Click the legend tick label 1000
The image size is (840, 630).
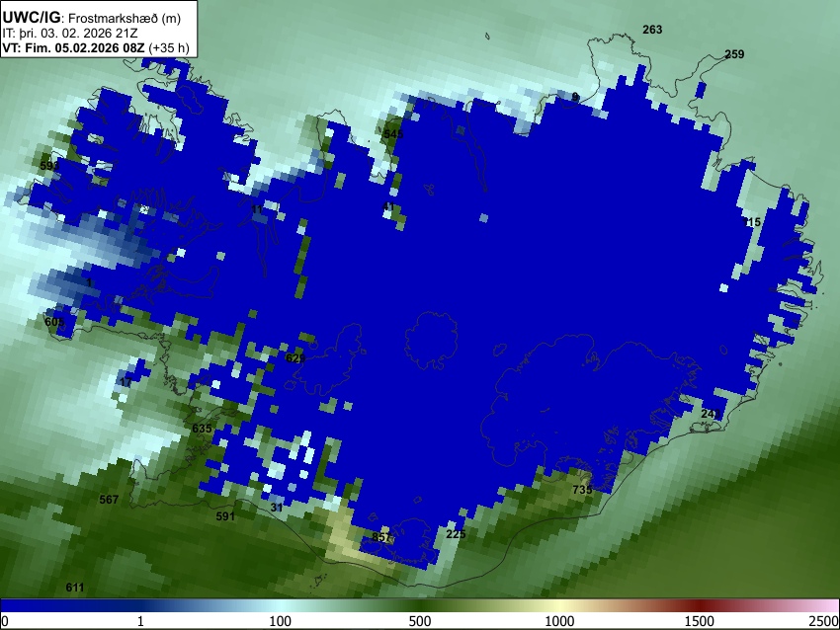click(x=559, y=621)
